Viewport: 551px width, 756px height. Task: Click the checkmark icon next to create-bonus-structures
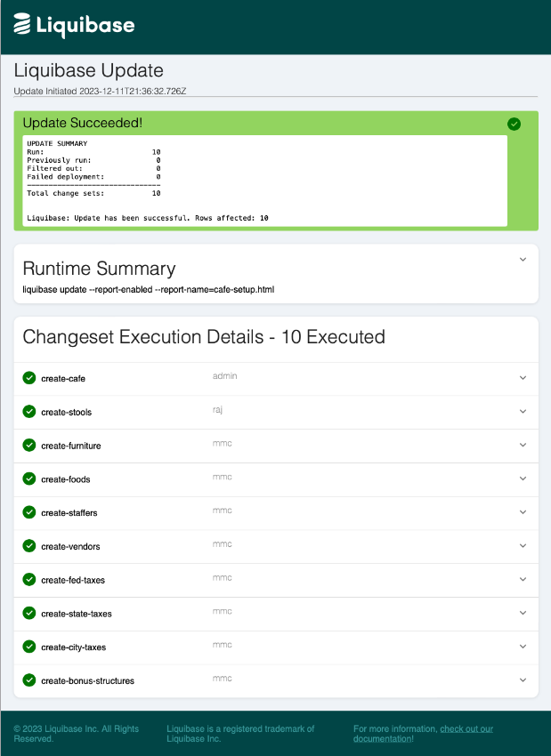click(28, 679)
